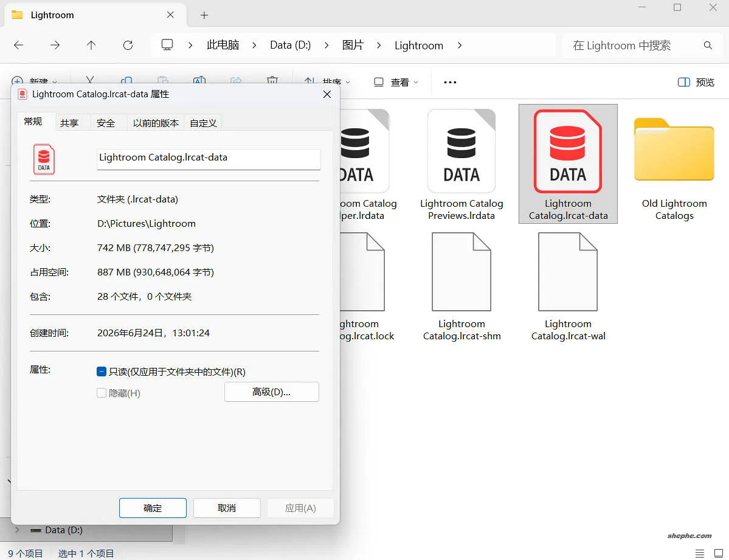Navigate up one folder level
The image size is (729, 560).
pyautogui.click(x=91, y=45)
